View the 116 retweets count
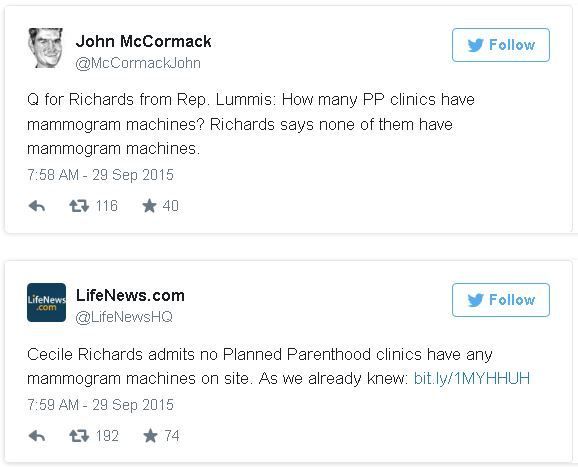Image resolution: width=578 pixels, height=467 pixels. pyautogui.click(x=107, y=206)
